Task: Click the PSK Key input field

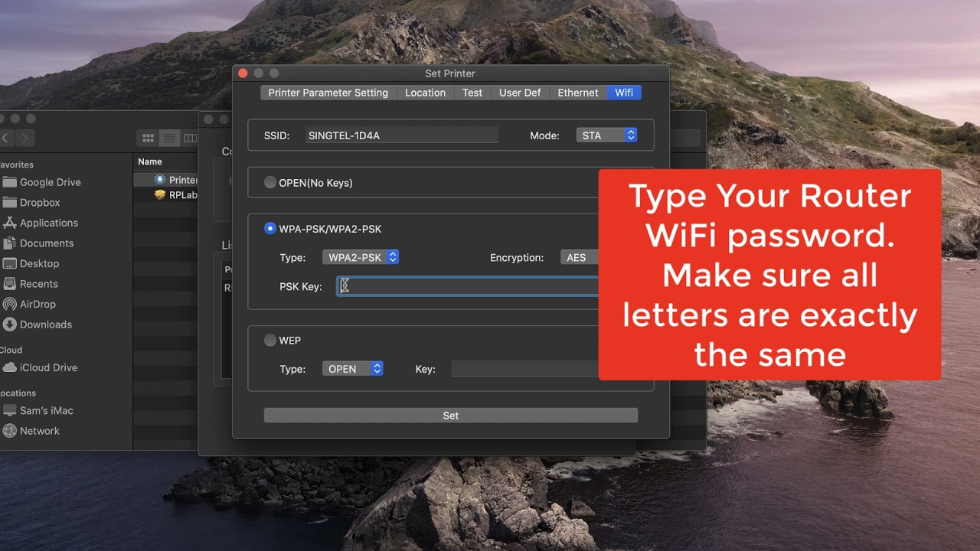Action: pos(468,286)
